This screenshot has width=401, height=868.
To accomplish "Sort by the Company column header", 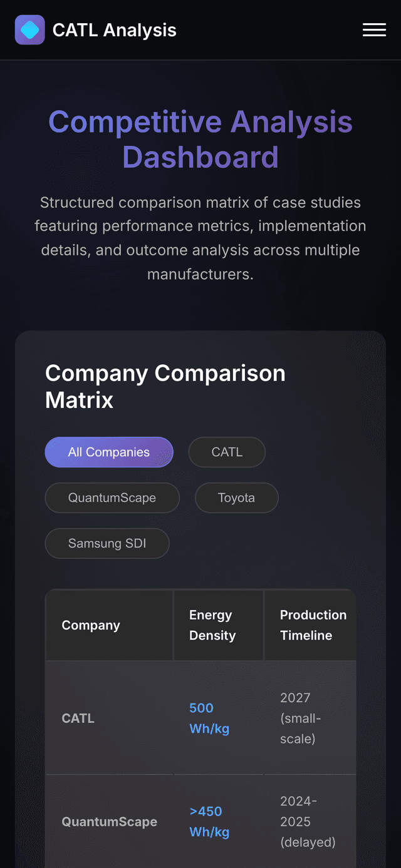I will [90, 625].
